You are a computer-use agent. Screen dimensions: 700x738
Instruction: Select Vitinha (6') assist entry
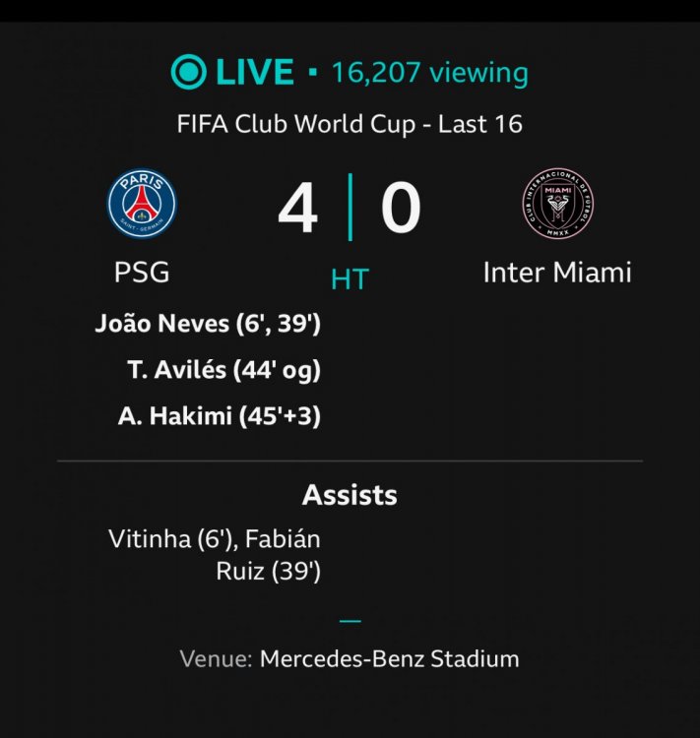(173, 539)
